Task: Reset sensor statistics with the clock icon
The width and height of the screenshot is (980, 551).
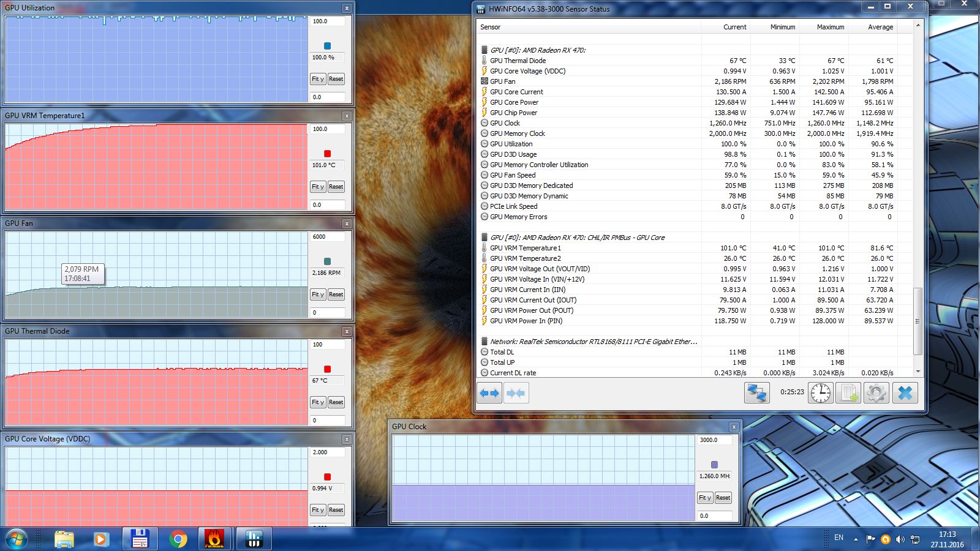Action: (821, 393)
